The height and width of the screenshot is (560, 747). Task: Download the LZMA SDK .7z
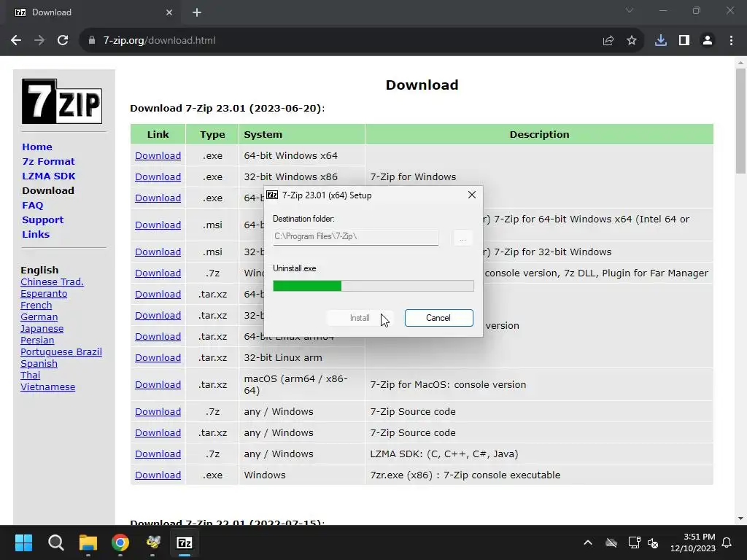[x=158, y=454]
